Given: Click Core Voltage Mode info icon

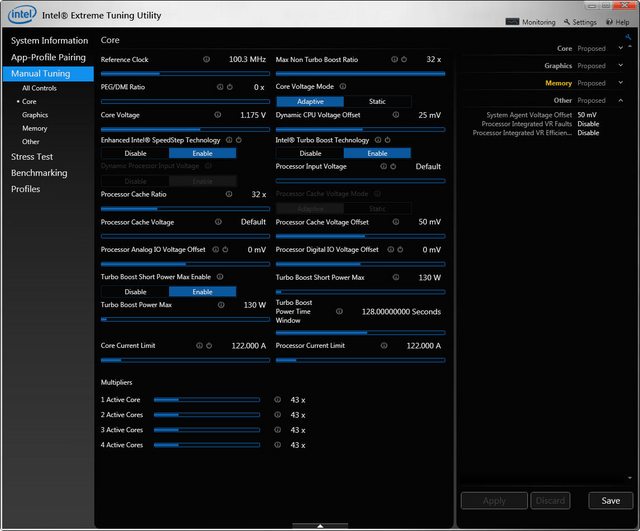Looking at the screenshot, I should [x=343, y=86].
